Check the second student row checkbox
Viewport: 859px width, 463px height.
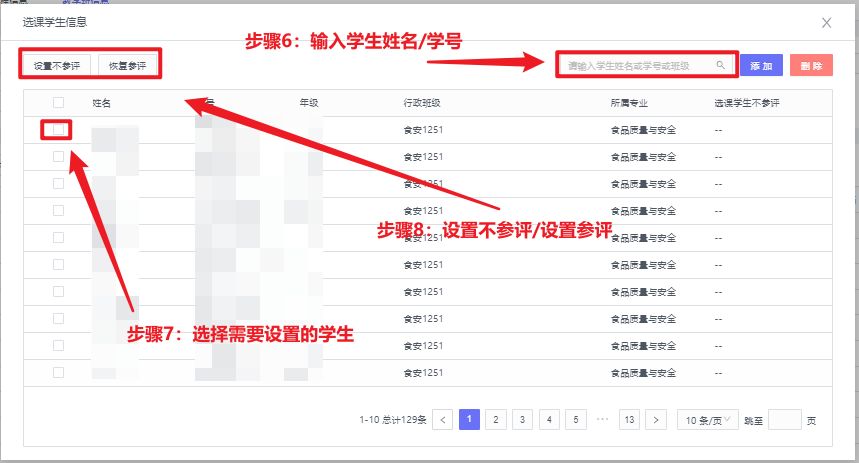coord(58,157)
